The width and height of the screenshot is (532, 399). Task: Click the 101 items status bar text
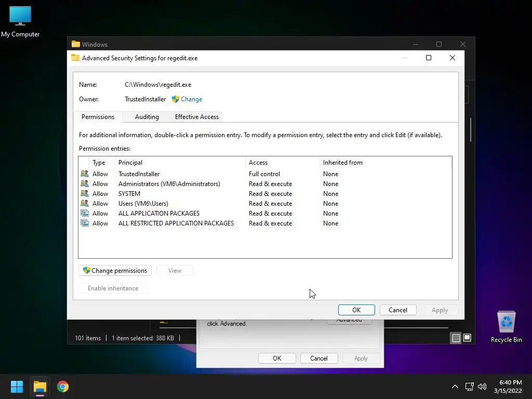[87, 338]
